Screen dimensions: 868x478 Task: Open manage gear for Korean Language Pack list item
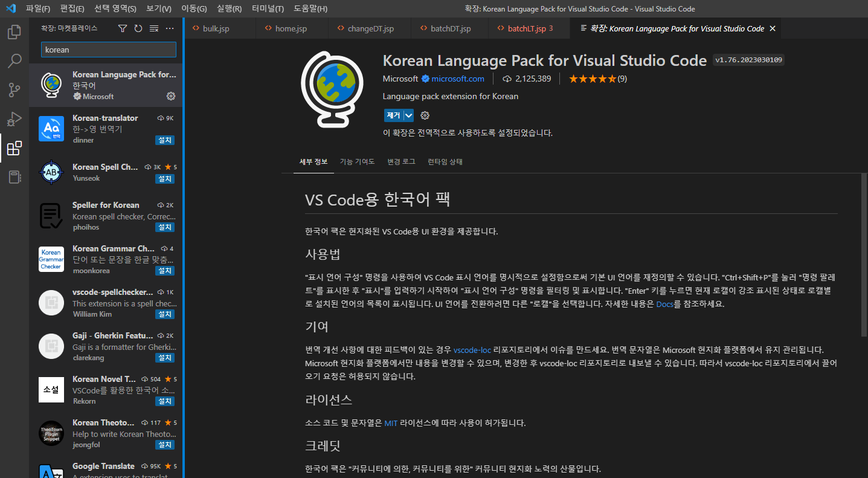point(170,96)
